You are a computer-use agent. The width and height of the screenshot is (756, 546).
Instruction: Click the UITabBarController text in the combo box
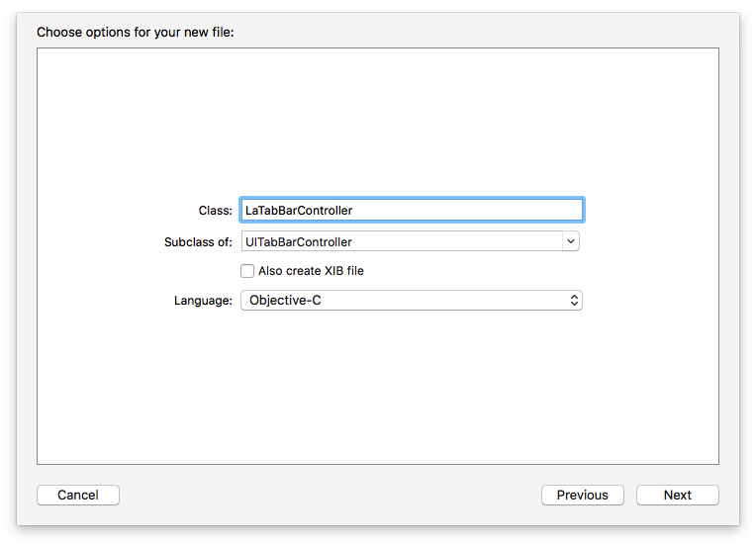click(299, 241)
